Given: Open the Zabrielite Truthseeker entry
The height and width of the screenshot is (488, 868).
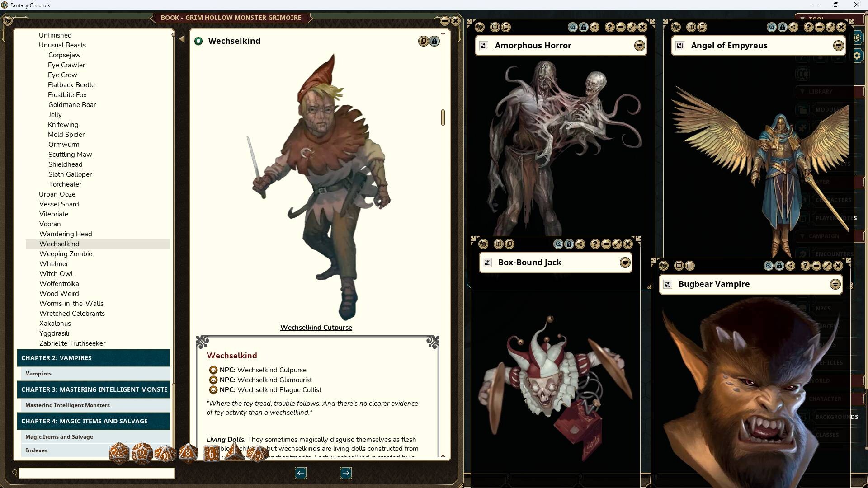Looking at the screenshot, I should (72, 343).
